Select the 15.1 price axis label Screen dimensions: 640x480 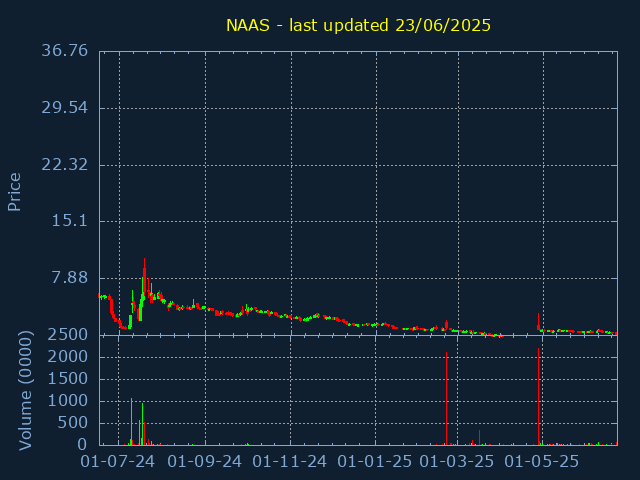[69, 221]
